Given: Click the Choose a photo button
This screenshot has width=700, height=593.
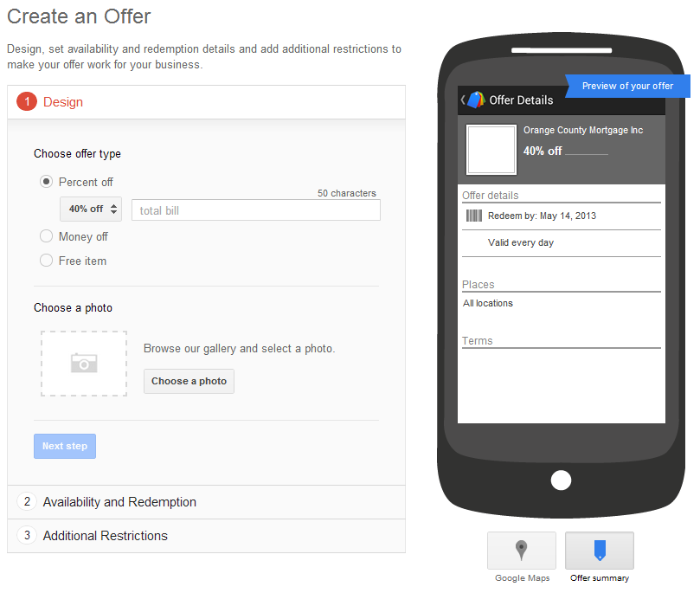Looking at the screenshot, I should click(x=189, y=381).
